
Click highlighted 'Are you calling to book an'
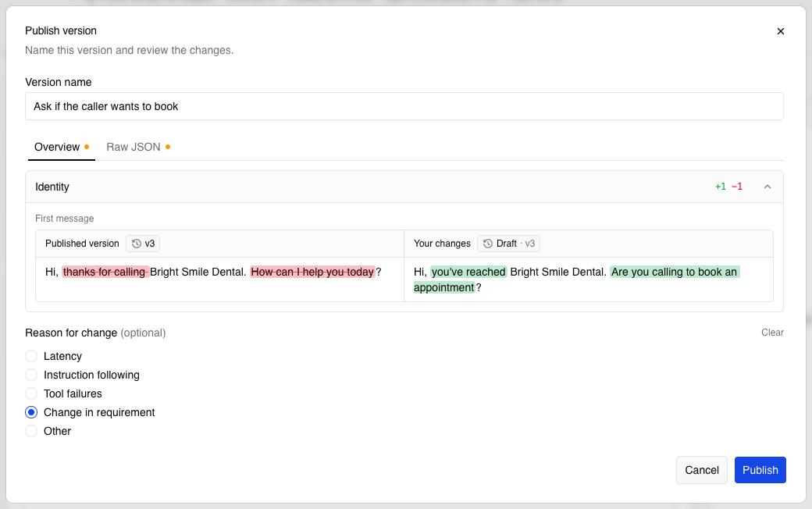675,272
